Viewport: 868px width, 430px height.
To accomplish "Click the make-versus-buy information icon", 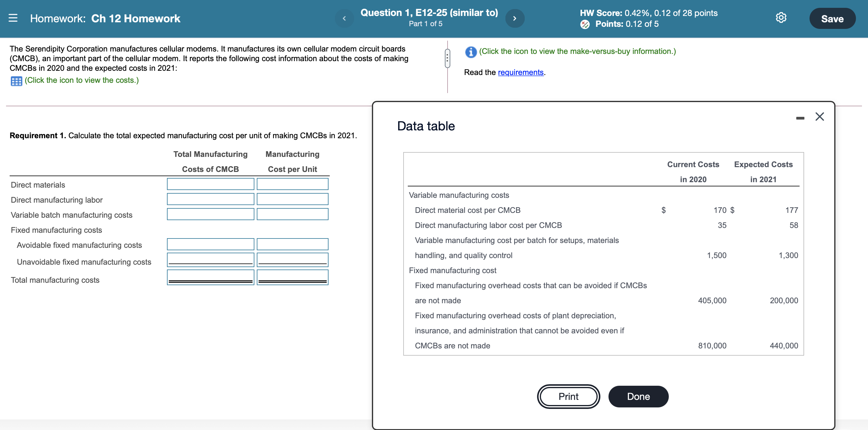I will click(x=470, y=51).
